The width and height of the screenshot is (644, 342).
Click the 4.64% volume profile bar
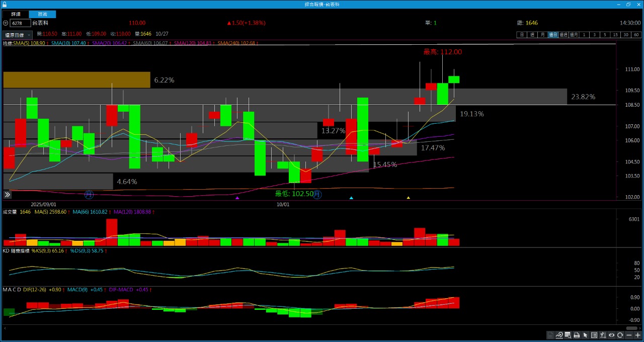point(58,181)
